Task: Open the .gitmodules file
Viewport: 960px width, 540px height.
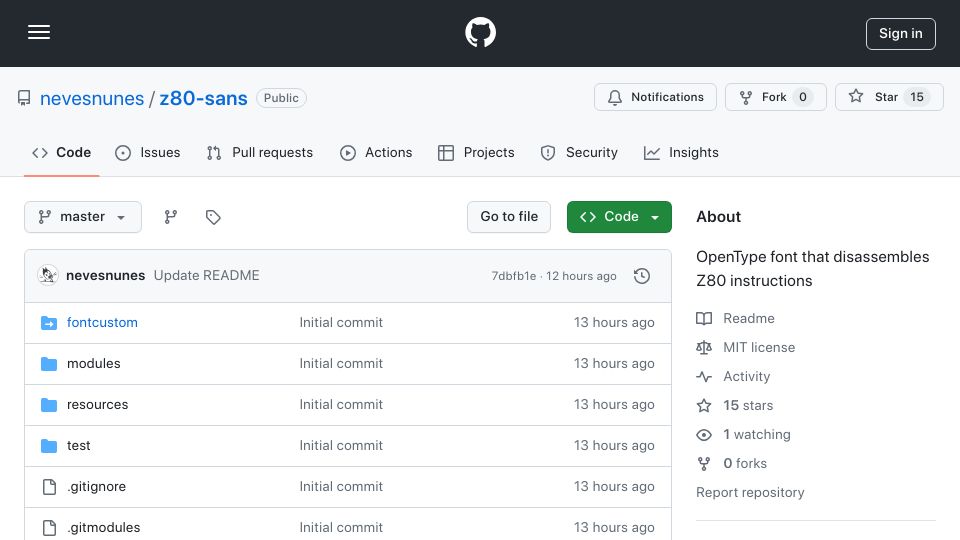Action: 103,528
